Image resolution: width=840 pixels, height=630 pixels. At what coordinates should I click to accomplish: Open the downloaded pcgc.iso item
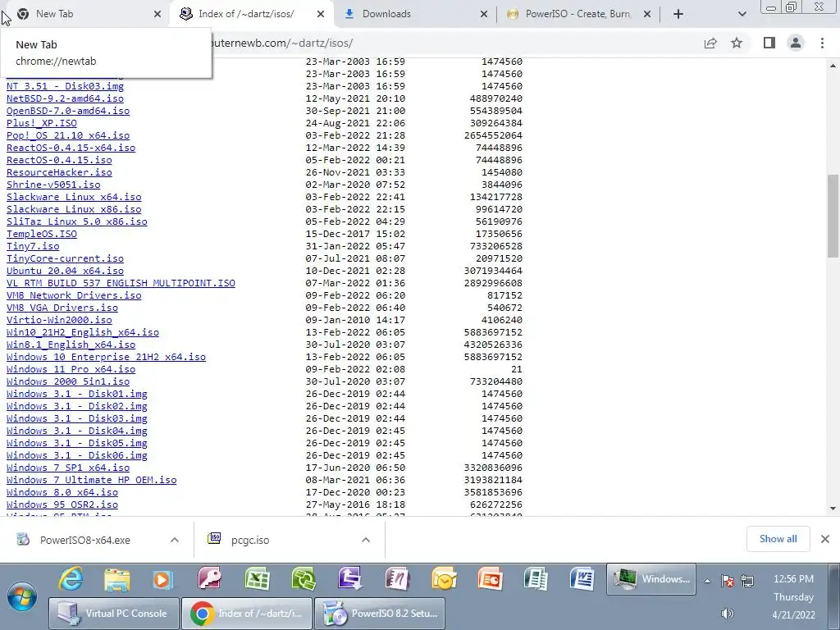(250, 540)
